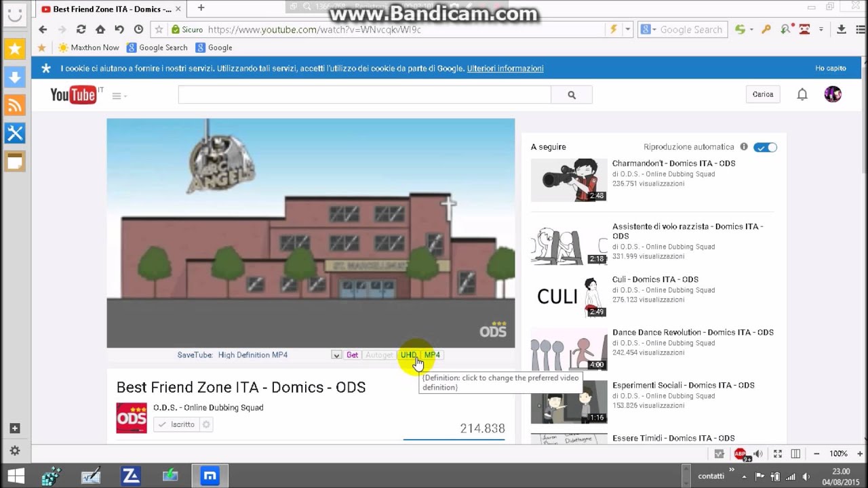Open SkyNote notes icon in sidebar
Screen dimensions: 868x488
point(15,161)
